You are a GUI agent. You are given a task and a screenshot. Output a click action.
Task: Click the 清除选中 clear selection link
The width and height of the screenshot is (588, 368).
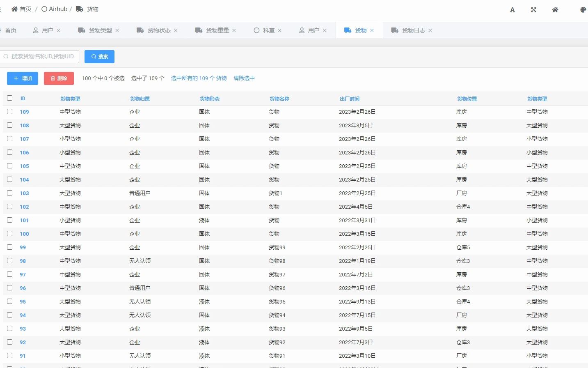[x=244, y=78]
